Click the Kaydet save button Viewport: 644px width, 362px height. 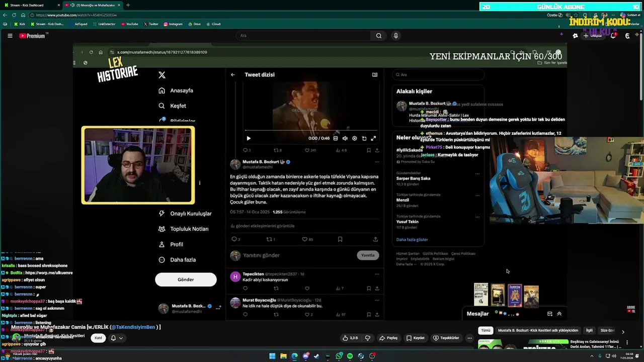tap(416, 338)
